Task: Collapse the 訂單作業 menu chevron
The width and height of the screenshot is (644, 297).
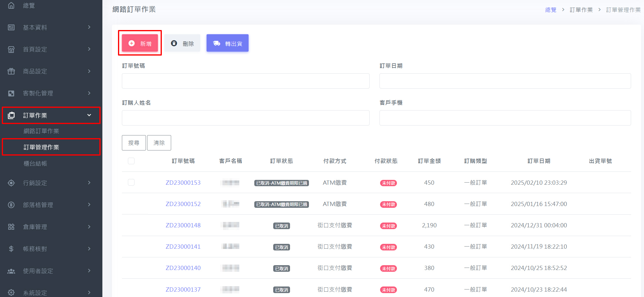Action: pos(89,115)
